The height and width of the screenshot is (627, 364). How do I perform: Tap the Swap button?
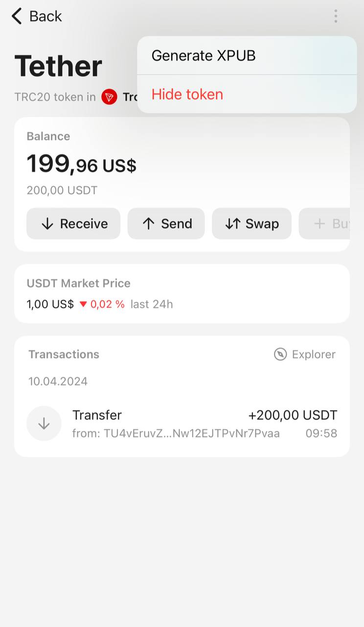click(251, 224)
